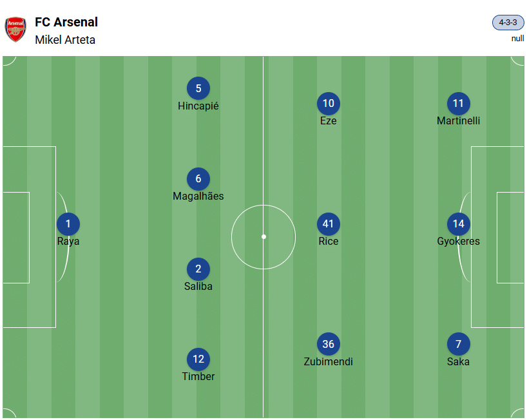Select Magalhães' number 6 player circle
527x420 pixels.
point(198,179)
